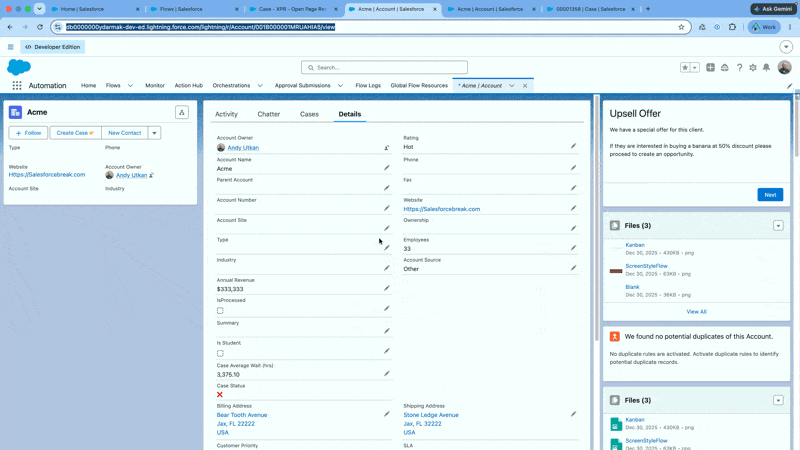
Task: Toggle the Is Student checkbox
Action: (x=220, y=353)
